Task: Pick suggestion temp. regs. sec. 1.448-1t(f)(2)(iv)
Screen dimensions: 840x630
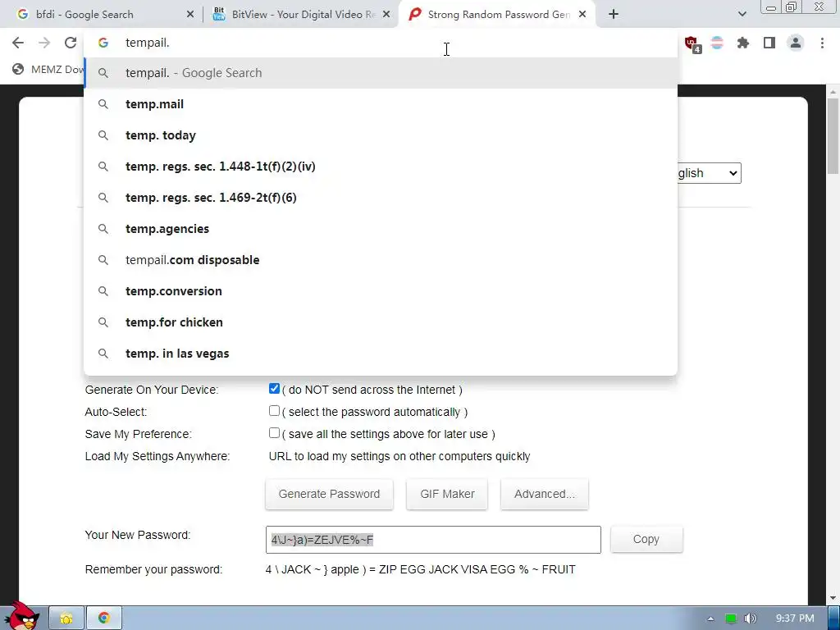Action: [381, 166]
